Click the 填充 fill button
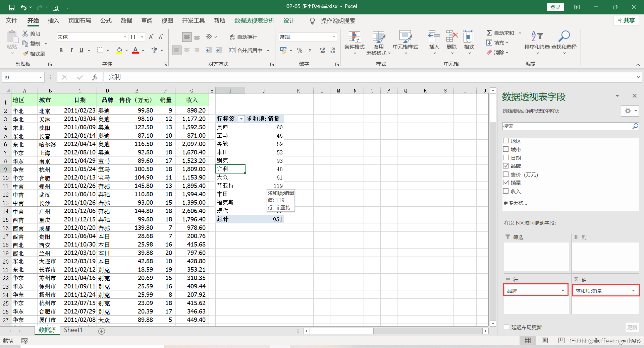 tap(498, 43)
